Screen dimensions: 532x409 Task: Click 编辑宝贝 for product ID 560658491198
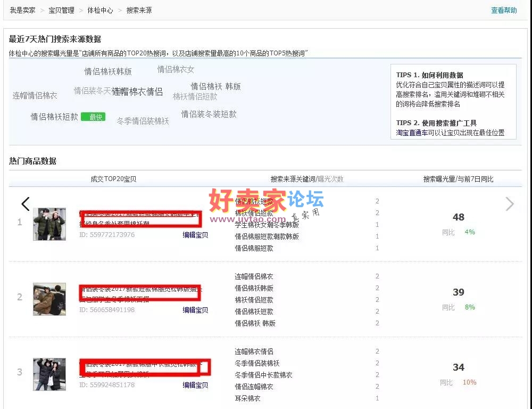point(195,310)
